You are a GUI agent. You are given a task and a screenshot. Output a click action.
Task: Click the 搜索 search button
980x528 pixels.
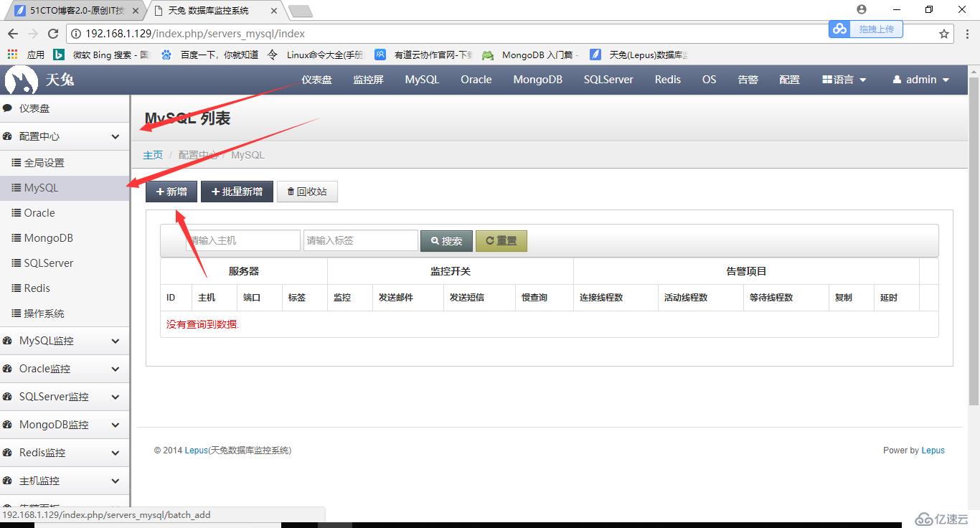click(x=446, y=241)
